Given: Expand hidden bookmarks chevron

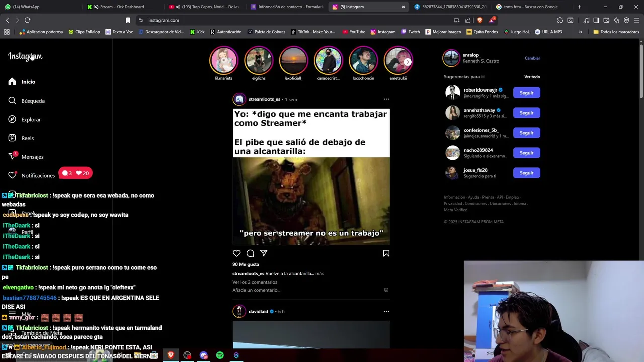Looking at the screenshot, I should click(580, 32).
